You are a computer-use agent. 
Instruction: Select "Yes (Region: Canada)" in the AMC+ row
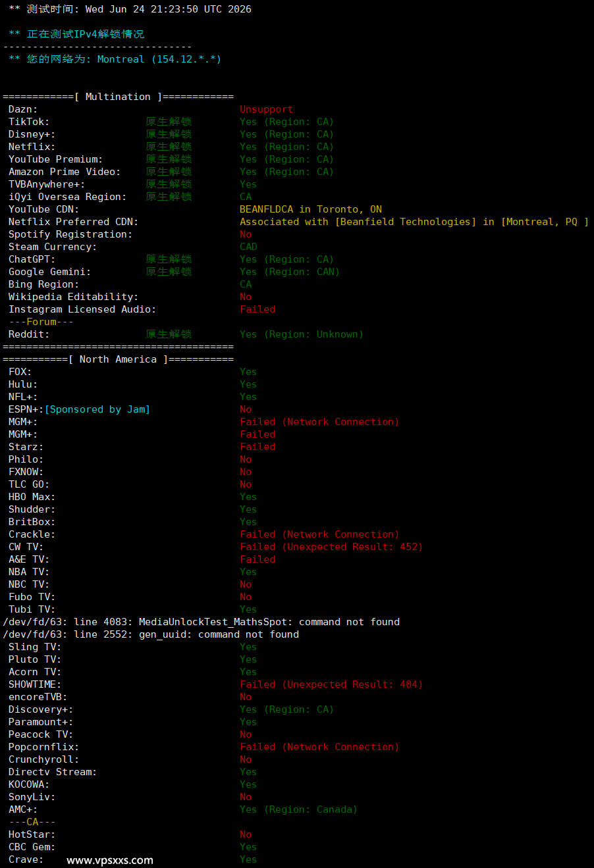point(299,809)
